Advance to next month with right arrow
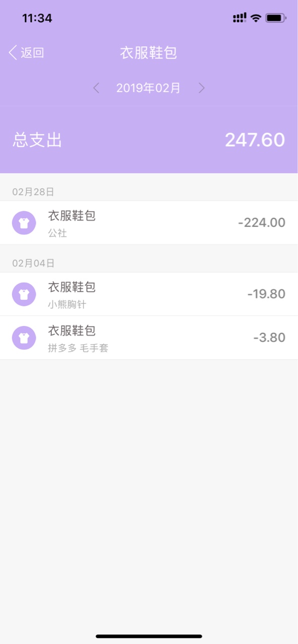Screen dimensions: 298x644 pyautogui.click(x=201, y=88)
